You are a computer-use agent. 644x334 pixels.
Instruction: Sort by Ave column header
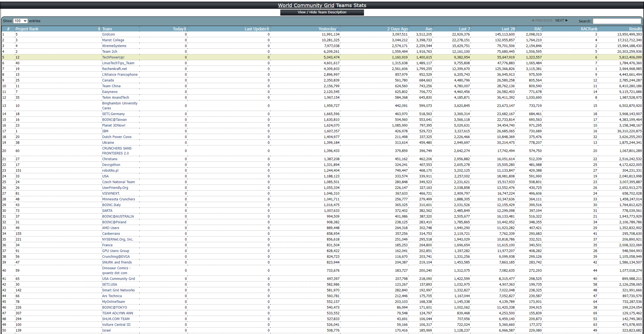[x=429, y=29]
